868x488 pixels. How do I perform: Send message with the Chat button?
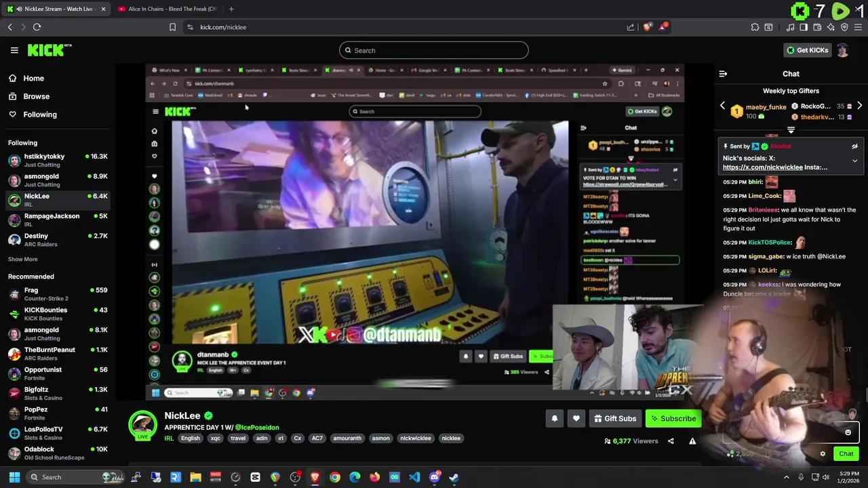[846, 454]
